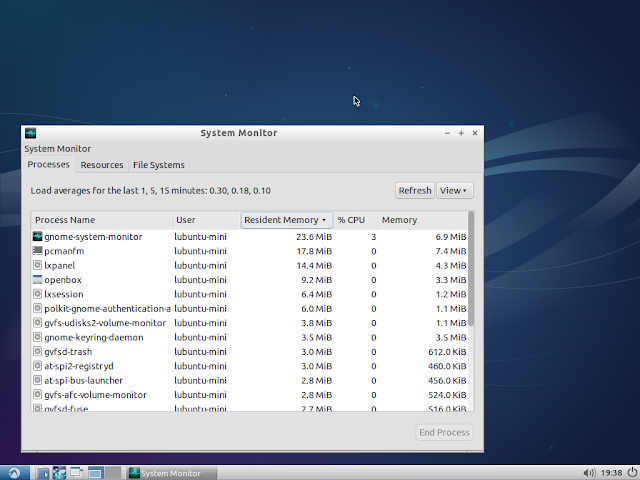Click the polkit-gnome-authentication process icon

tap(37, 308)
